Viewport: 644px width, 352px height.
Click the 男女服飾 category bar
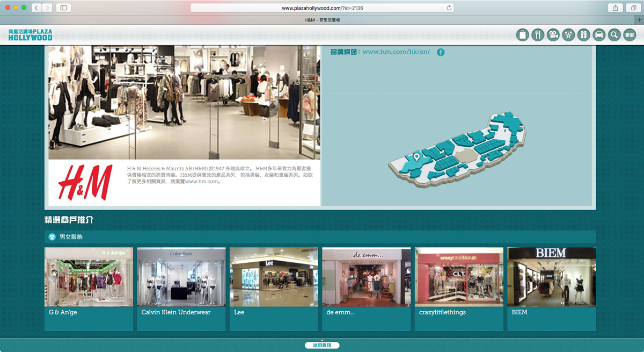[x=320, y=236]
